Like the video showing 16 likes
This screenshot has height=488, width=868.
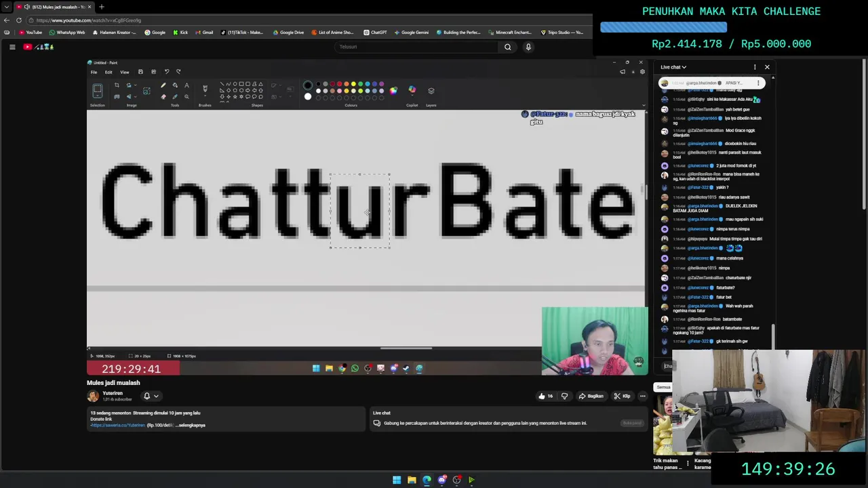(546, 396)
